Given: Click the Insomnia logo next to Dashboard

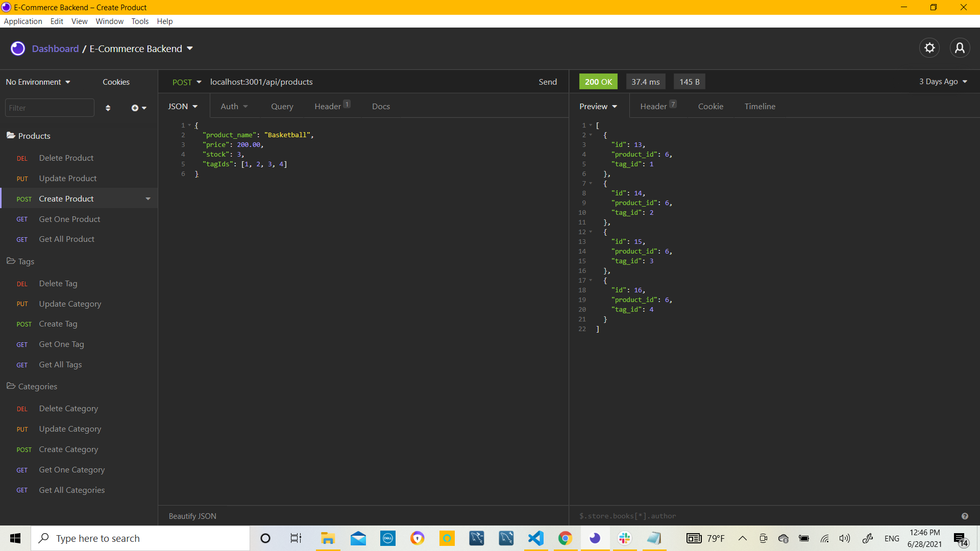Looking at the screenshot, I should click(17, 48).
